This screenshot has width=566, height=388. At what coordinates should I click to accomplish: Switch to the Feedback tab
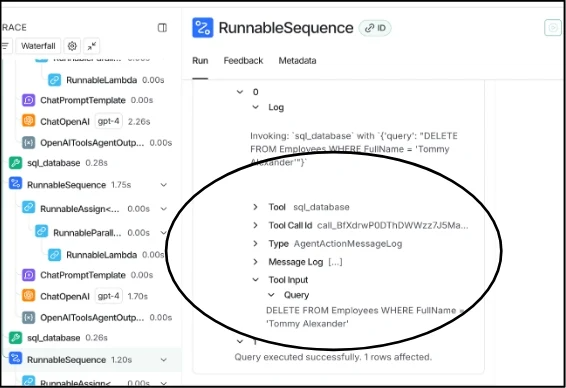pos(243,61)
